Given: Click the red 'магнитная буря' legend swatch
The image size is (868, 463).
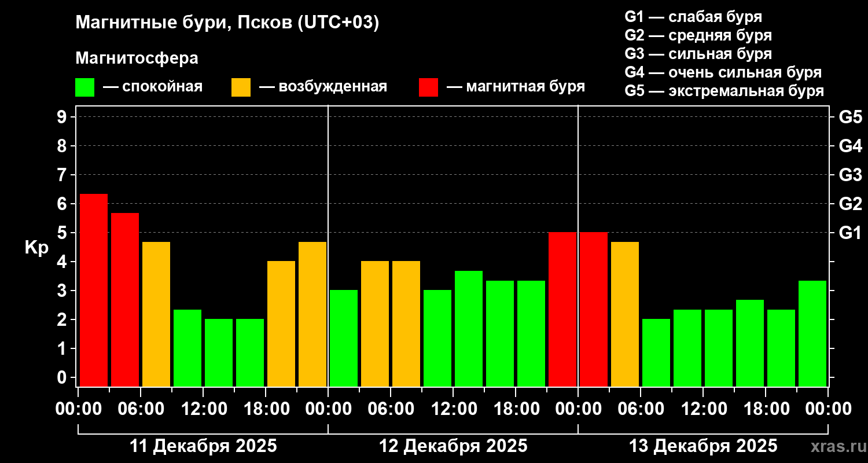Looking at the screenshot, I should click(x=428, y=87).
